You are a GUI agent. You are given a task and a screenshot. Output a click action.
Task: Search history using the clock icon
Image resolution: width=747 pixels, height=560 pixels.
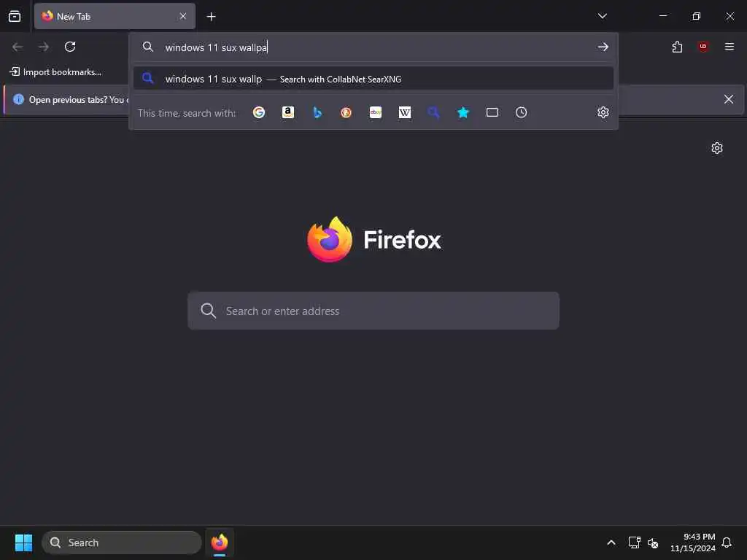click(x=521, y=112)
